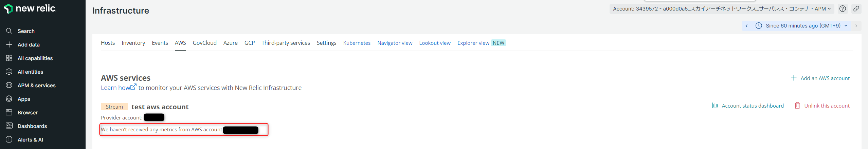Open Search via magnifier icon in sidebar
The image size is (868, 149).
[9, 31]
